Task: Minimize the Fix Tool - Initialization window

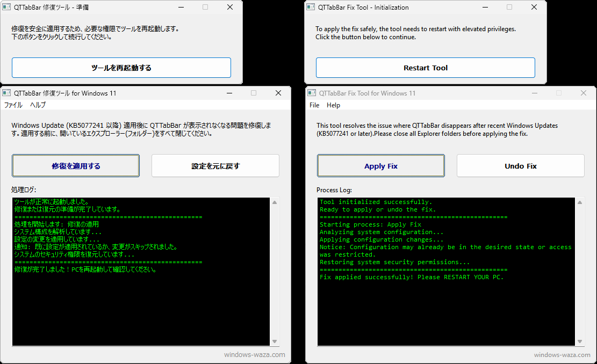Action: point(485,7)
